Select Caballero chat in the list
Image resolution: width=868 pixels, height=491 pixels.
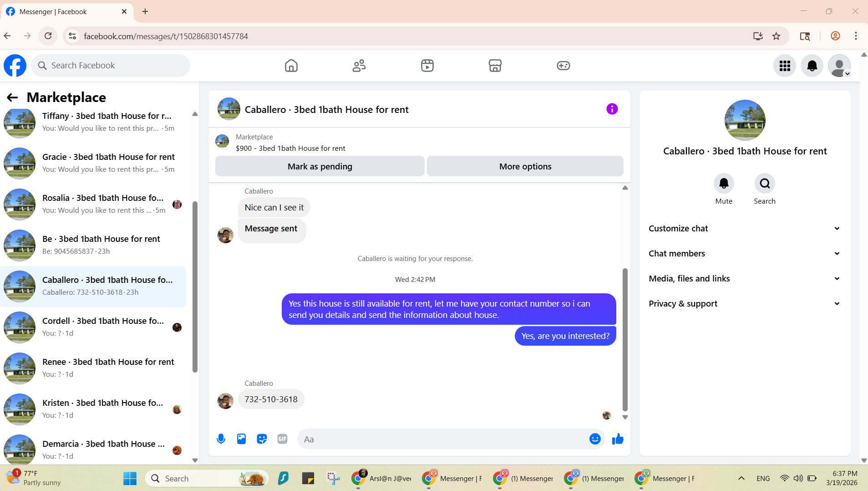(x=93, y=286)
